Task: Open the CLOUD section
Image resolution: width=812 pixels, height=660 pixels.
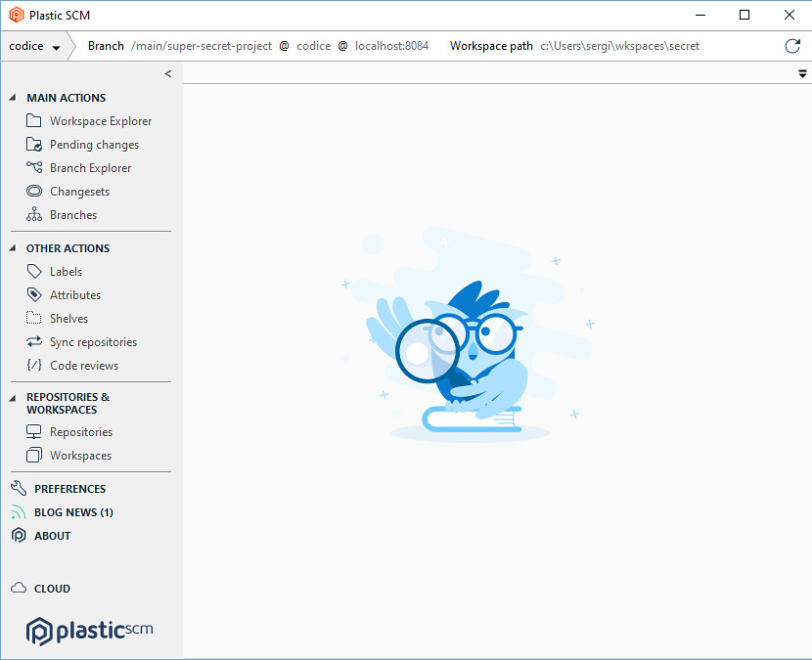Action: (x=51, y=588)
